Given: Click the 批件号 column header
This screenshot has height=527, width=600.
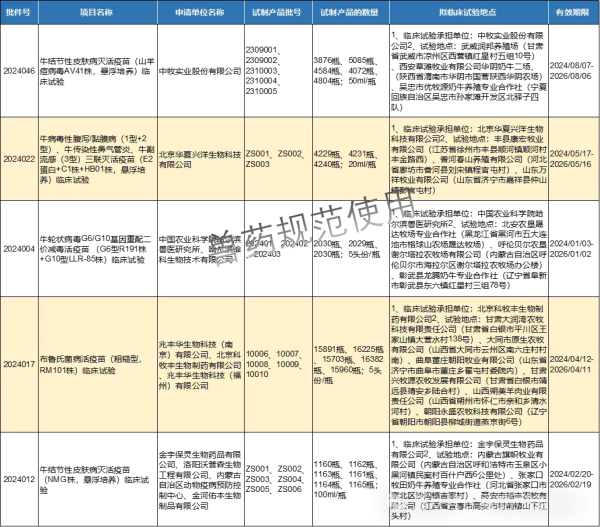Looking at the screenshot, I should (19, 12).
